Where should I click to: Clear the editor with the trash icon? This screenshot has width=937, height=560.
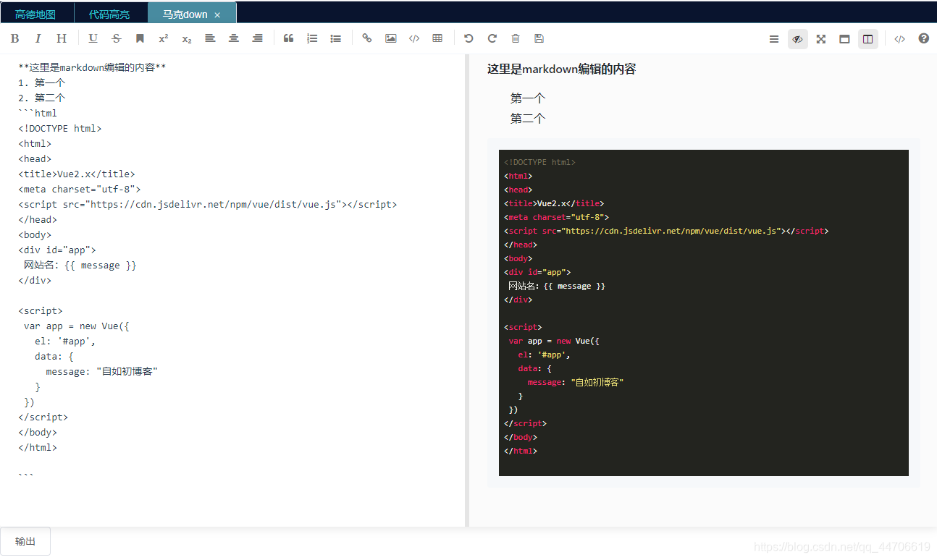pos(516,38)
